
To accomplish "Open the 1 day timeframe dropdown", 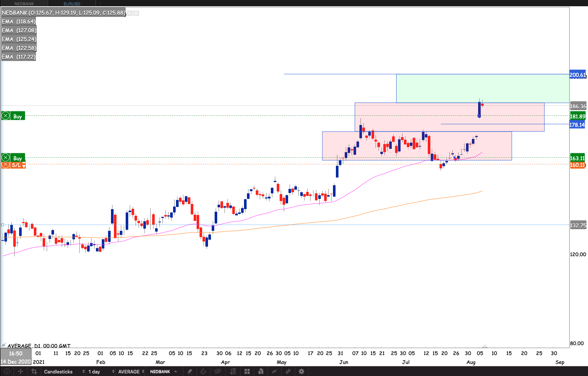I will tap(101, 372).
